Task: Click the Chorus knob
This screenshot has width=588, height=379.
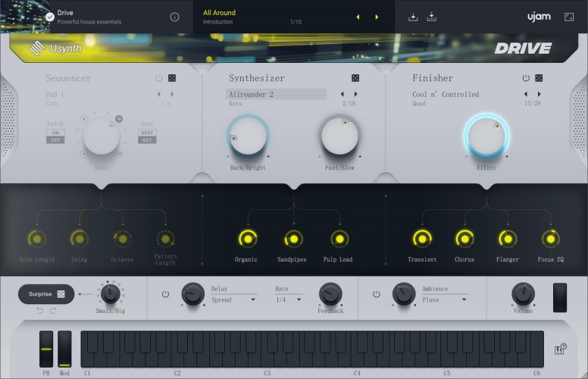Action: coord(464,239)
